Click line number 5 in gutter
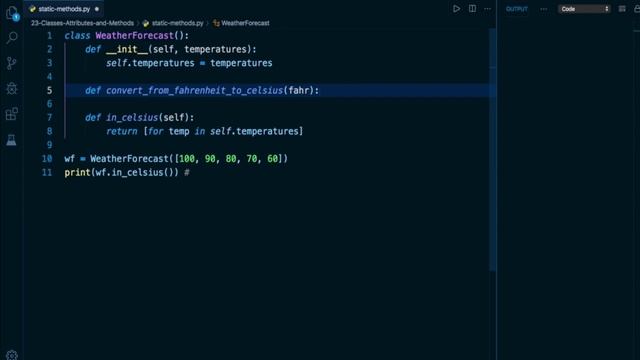Image resolution: width=640 pixels, height=360 pixels. (49, 90)
